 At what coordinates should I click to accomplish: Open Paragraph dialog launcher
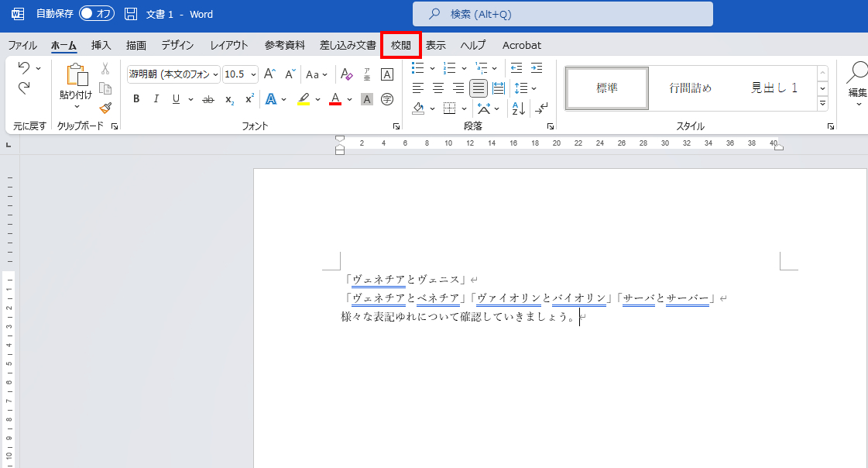tap(551, 126)
